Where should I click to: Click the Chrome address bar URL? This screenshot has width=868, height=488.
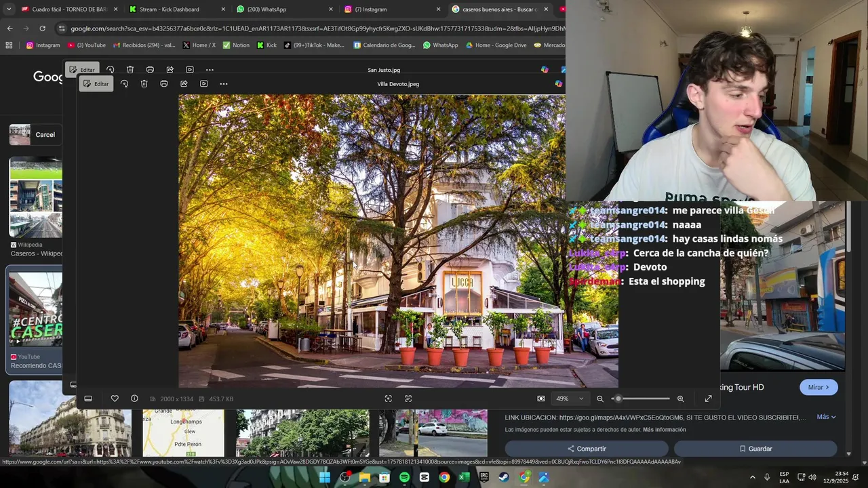[317, 28]
